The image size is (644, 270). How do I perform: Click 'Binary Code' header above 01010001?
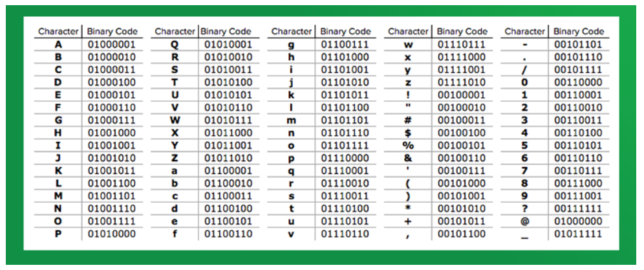[x=226, y=31]
